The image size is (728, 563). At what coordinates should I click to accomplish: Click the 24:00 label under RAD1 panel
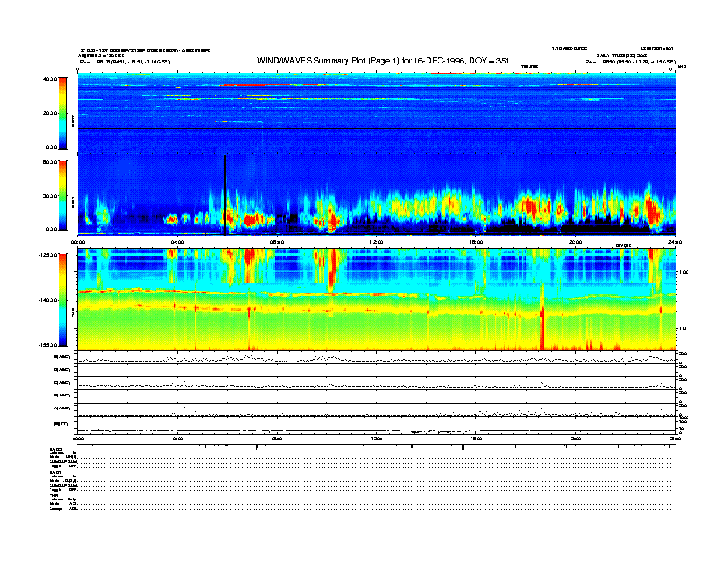[x=675, y=242]
